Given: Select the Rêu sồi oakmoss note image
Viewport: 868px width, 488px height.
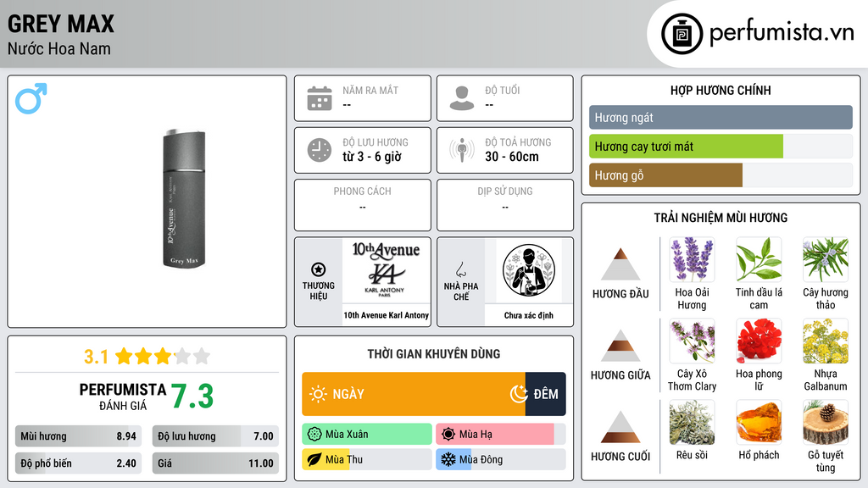Looking at the screenshot, I should (692, 423).
